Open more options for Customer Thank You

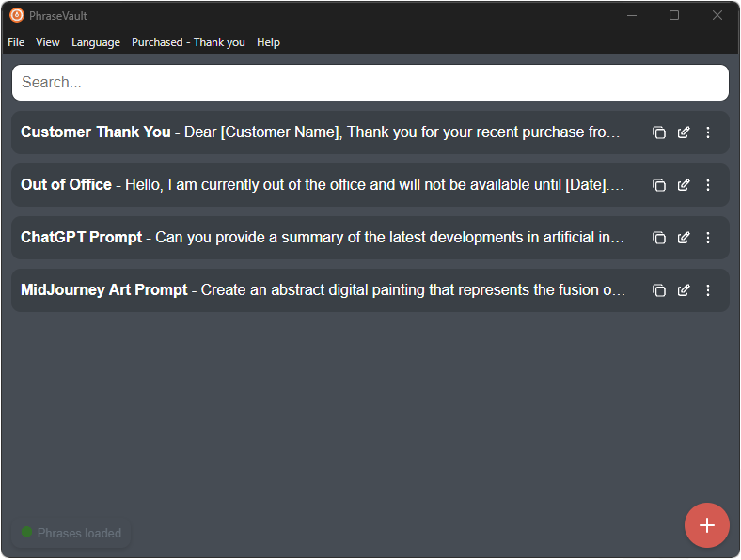[x=708, y=132]
